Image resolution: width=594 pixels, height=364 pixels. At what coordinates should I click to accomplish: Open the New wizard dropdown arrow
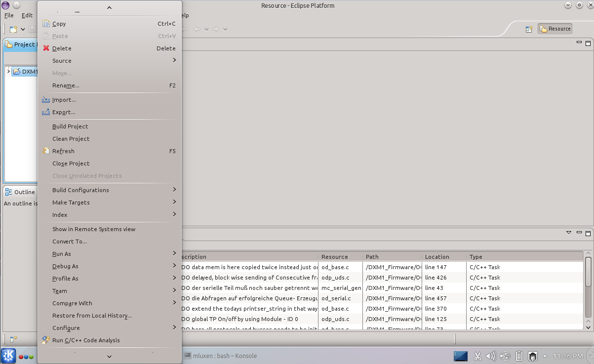[x=23, y=30]
